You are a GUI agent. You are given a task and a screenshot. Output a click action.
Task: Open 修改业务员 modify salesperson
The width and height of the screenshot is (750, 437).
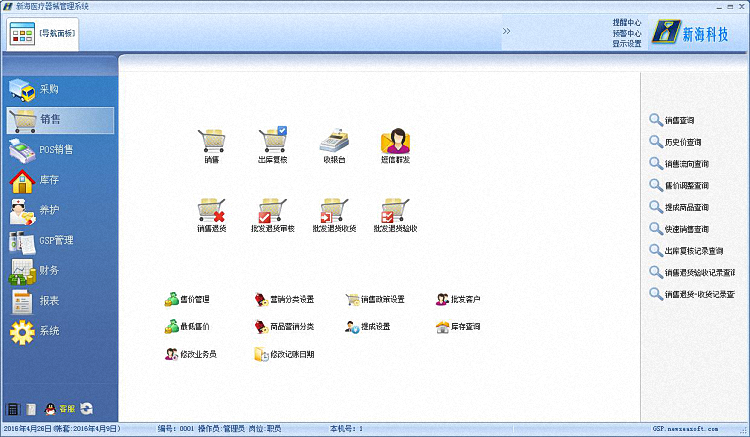click(191, 354)
